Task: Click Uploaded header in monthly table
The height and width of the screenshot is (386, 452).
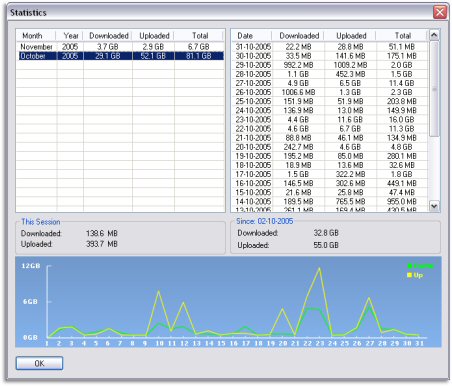Action: click(x=153, y=36)
